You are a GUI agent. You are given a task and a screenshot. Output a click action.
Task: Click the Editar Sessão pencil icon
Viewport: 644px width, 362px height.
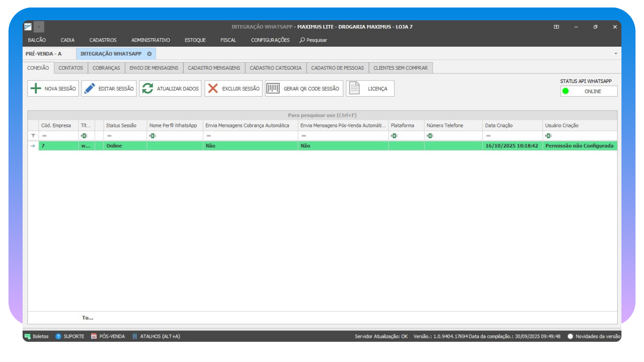point(90,89)
